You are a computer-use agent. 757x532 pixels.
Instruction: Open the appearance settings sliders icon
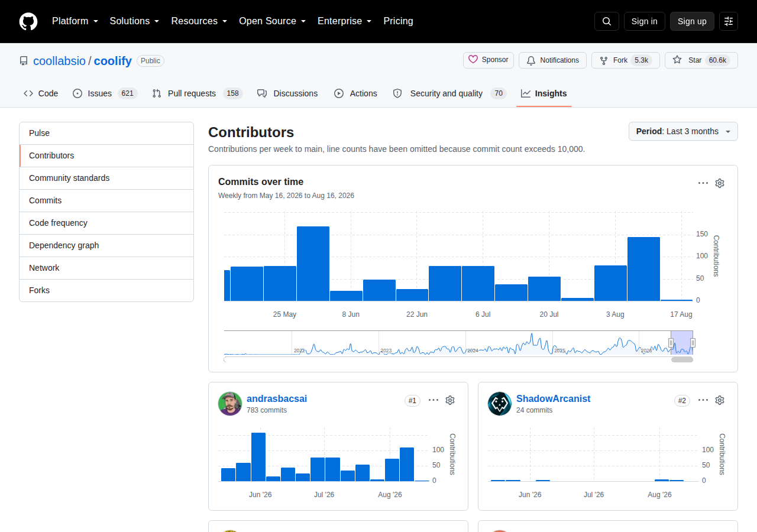729,21
